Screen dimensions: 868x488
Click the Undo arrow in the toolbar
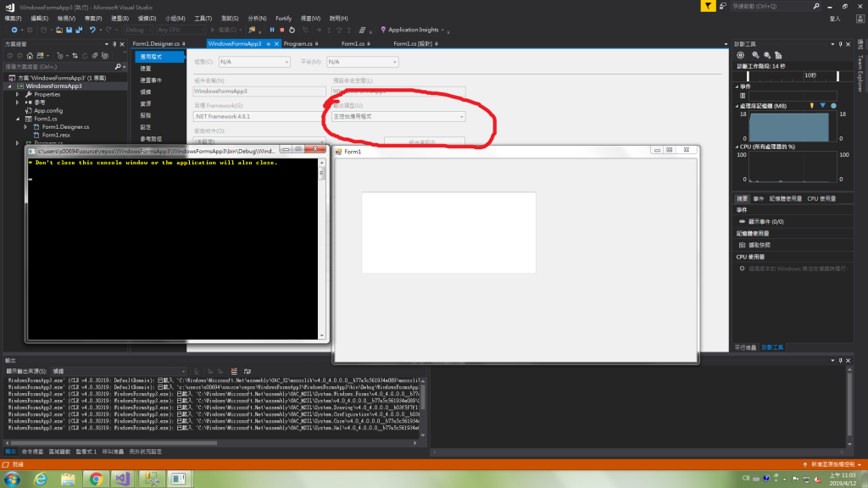92,30
